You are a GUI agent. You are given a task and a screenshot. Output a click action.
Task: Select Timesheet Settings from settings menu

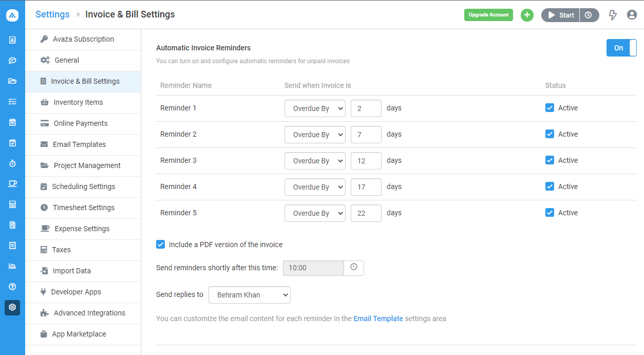tap(83, 208)
